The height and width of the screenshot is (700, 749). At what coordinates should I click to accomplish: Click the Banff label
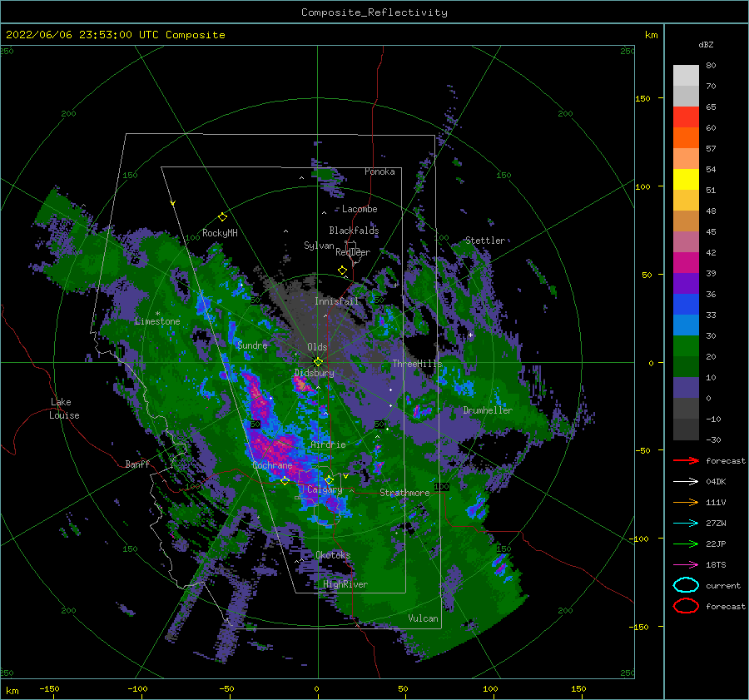tap(137, 464)
